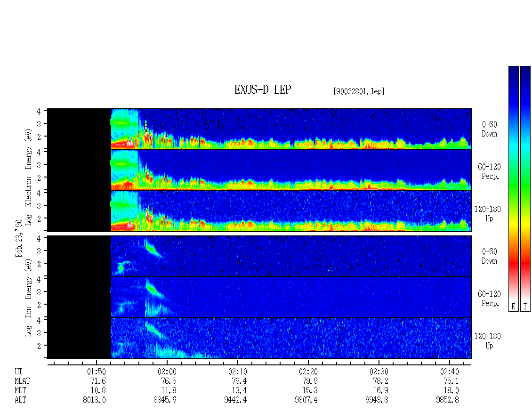The height and width of the screenshot is (412, 532).
Task: Click the ion 120-180 Up spectrogram panel
Action: 259,339
